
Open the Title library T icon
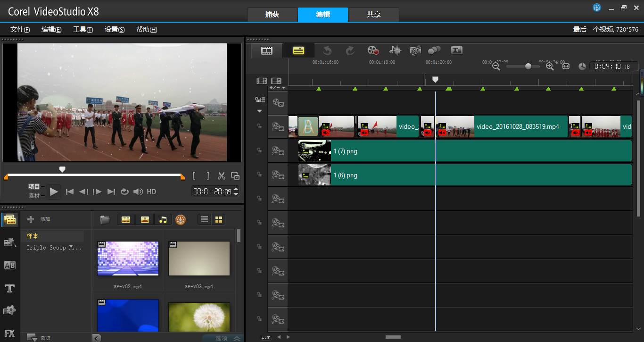[10, 288]
